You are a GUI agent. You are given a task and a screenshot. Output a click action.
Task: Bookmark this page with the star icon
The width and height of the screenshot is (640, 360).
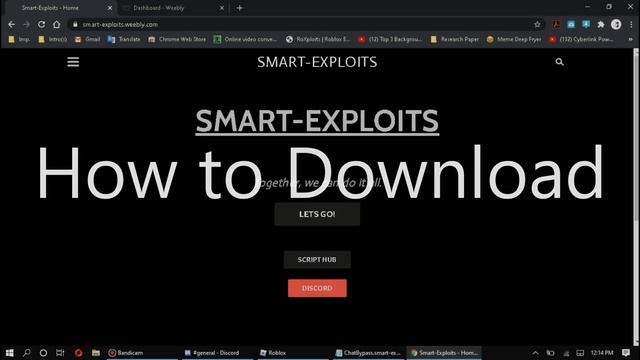(x=537, y=24)
